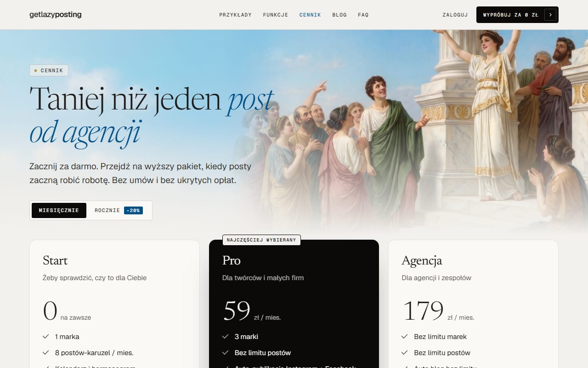Click the checkmark beside 1 marka
Viewport: 588px width, 368px height.
point(46,337)
